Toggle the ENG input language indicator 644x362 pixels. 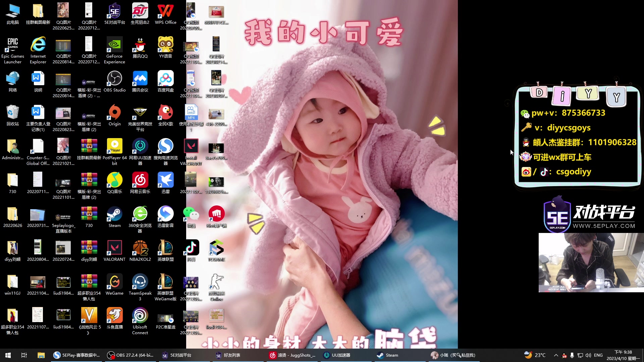point(598,355)
